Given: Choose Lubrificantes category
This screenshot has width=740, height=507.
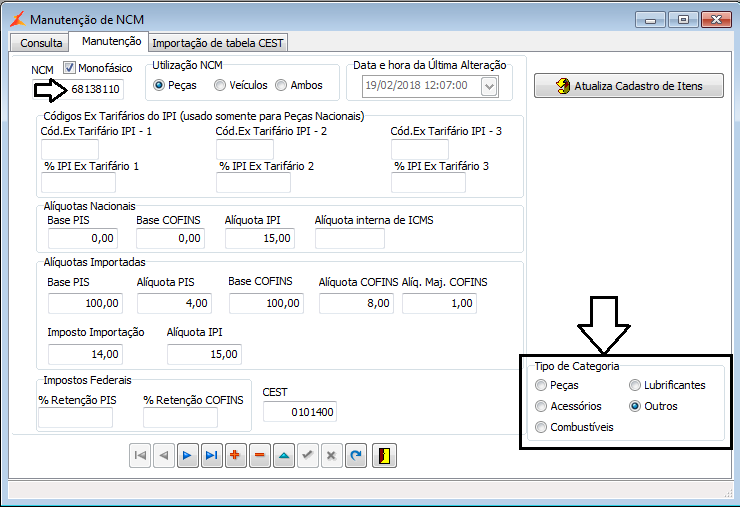Looking at the screenshot, I should 635,385.
